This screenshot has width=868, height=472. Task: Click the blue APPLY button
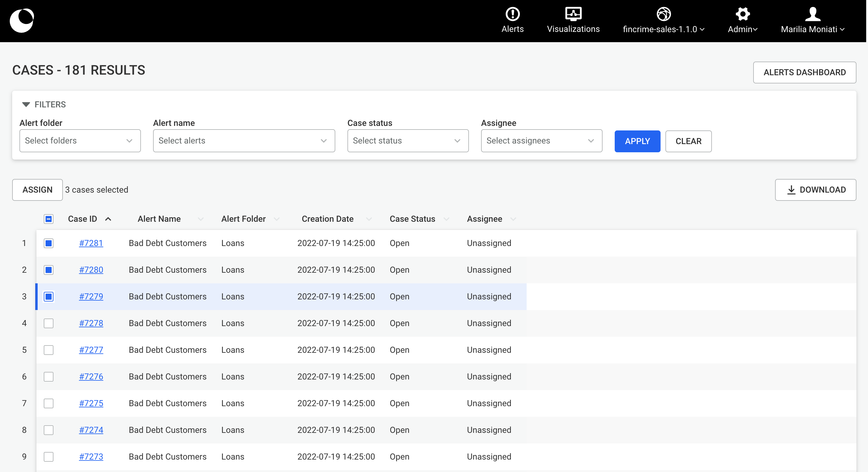coord(637,141)
